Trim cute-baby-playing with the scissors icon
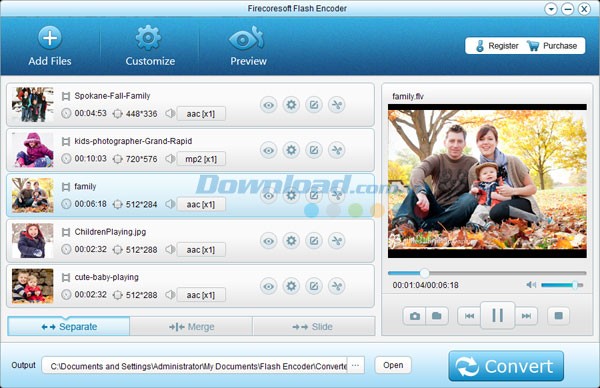The width and height of the screenshot is (600, 388). pos(337,286)
